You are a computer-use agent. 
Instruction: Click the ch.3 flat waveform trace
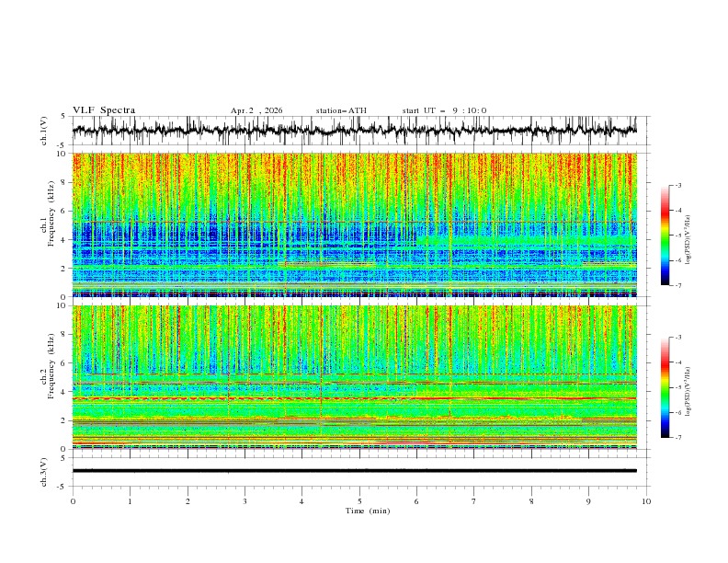[x=354, y=471]
